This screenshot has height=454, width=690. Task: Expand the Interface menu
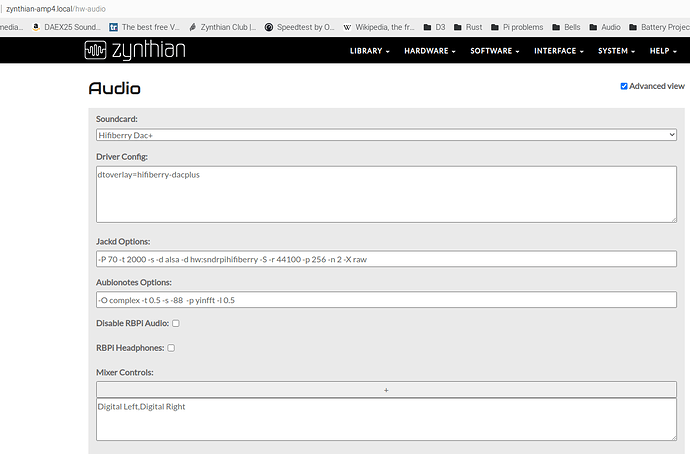coord(559,51)
